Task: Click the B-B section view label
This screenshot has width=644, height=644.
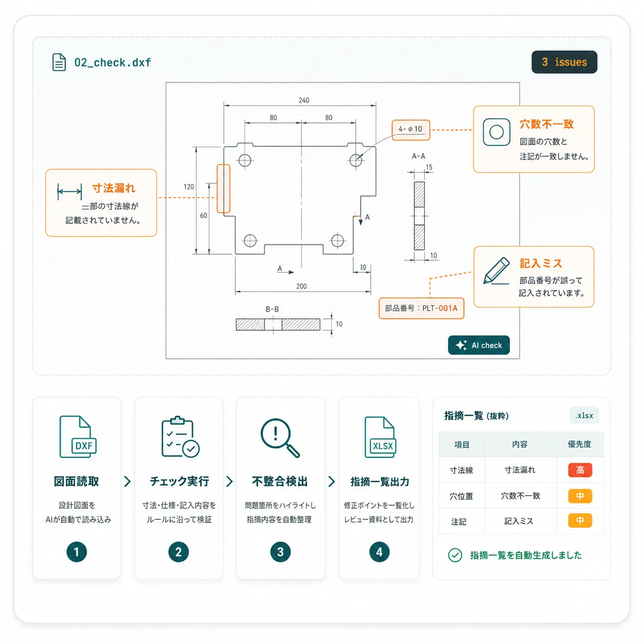Action: click(x=272, y=309)
